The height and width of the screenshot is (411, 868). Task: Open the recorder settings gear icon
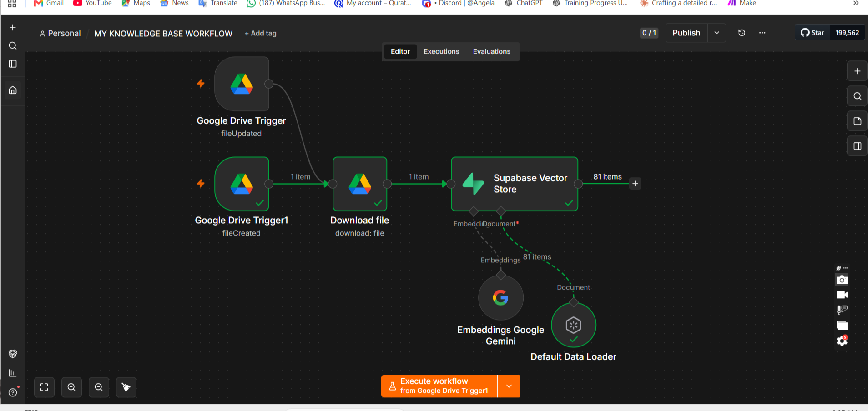point(842,341)
